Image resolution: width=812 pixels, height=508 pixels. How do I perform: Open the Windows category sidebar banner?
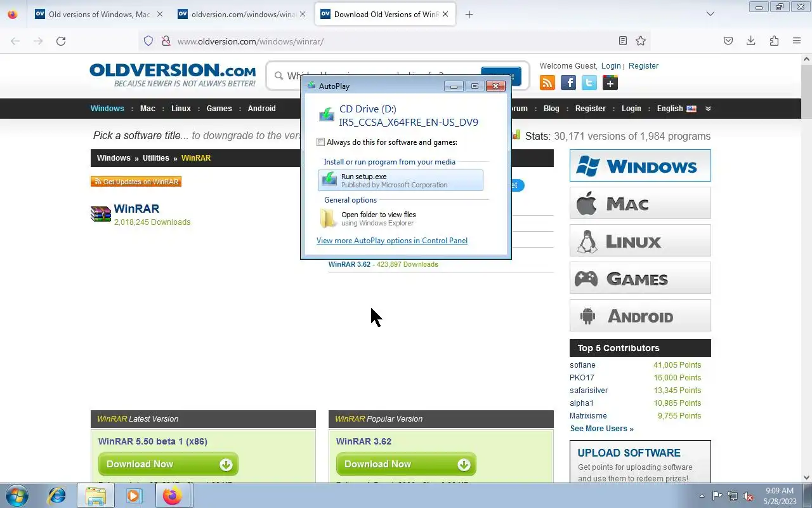click(640, 166)
